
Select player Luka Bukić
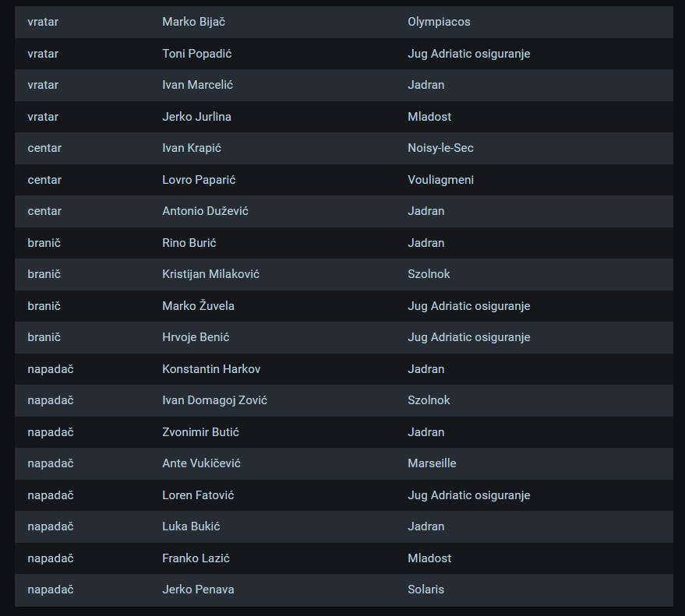[x=191, y=526]
